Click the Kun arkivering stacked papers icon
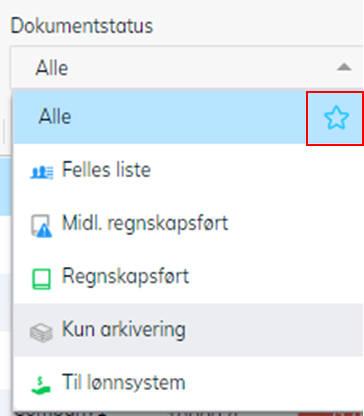Image resolution: width=364 pixels, height=416 pixels. pos(41,332)
